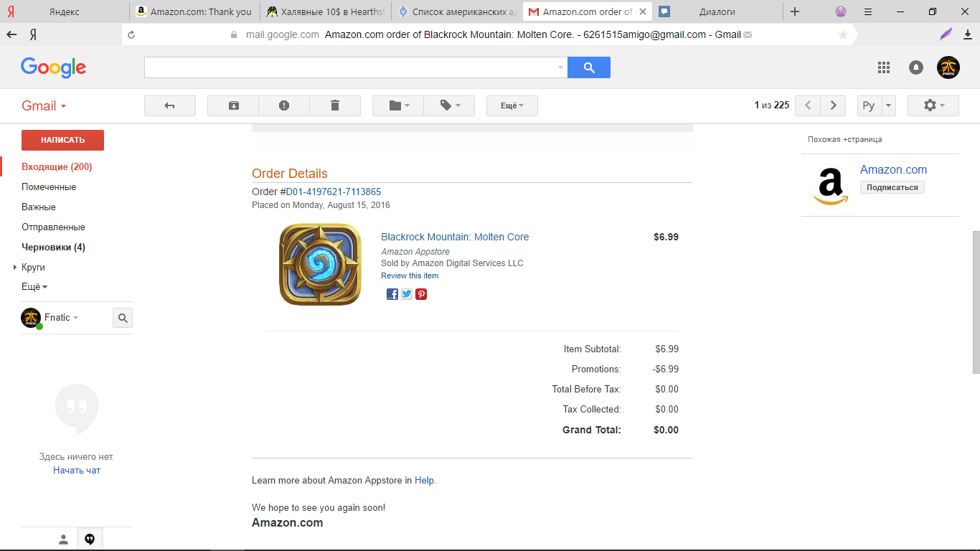Click the Google logo
Viewport: 980px width, 551px height.
pyautogui.click(x=53, y=67)
